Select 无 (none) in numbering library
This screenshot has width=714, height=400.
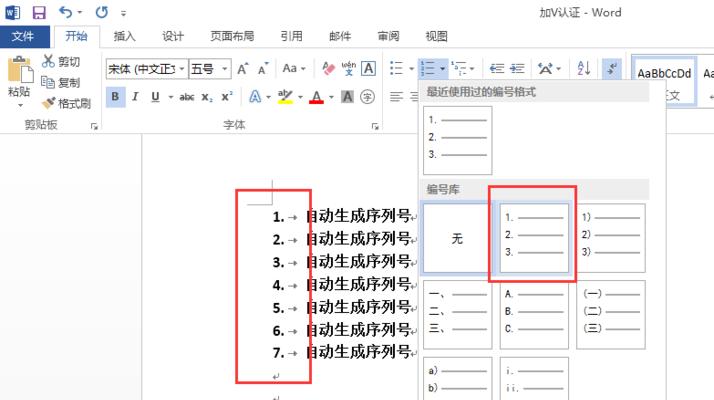tap(457, 239)
